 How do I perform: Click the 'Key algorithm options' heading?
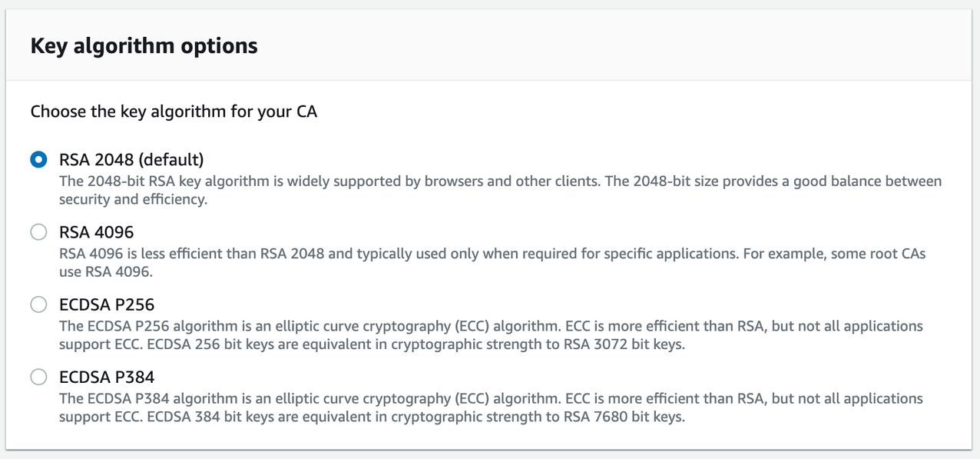[144, 46]
